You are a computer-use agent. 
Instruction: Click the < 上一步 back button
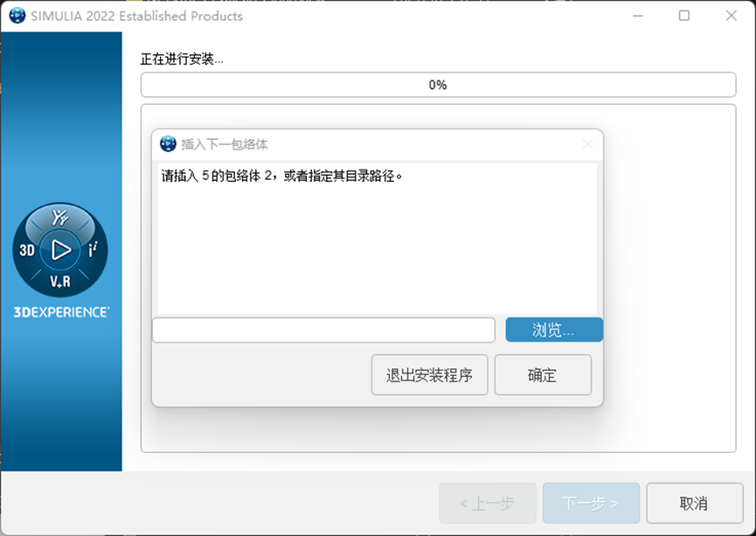(x=488, y=503)
